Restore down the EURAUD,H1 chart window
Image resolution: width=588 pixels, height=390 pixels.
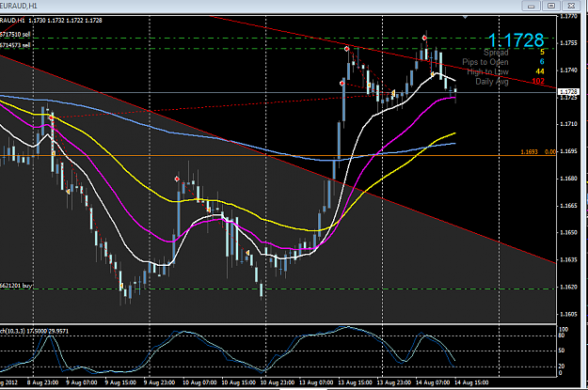pyautogui.click(x=551, y=6)
